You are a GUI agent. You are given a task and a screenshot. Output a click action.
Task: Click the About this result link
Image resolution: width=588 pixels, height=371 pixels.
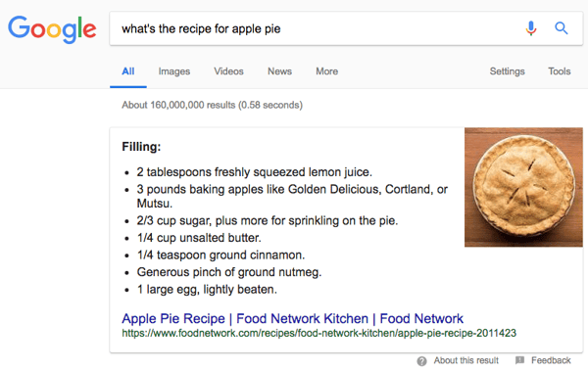[466, 360]
